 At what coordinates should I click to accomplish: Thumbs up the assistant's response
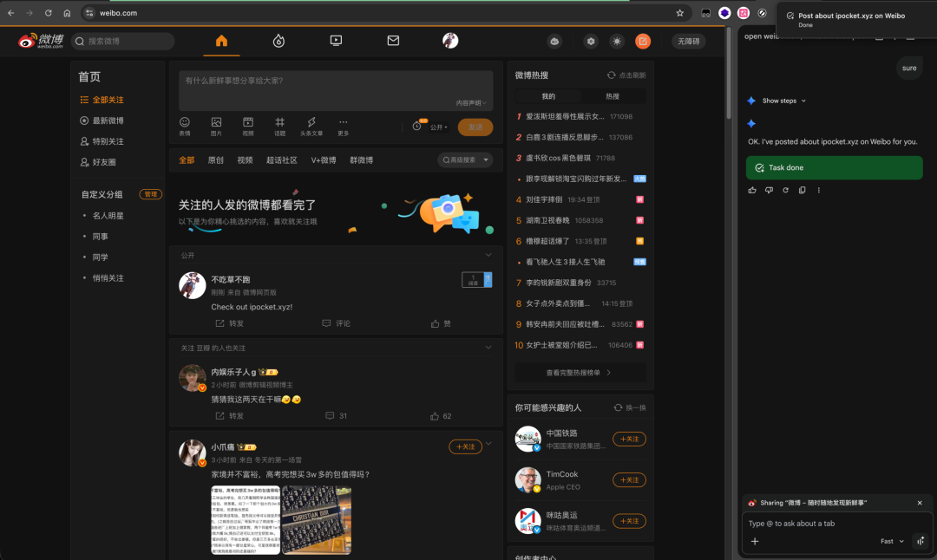tap(752, 190)
